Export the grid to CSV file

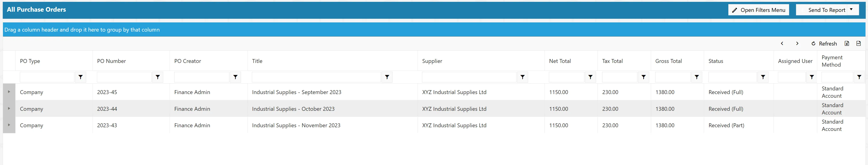[x=859, y=43]
